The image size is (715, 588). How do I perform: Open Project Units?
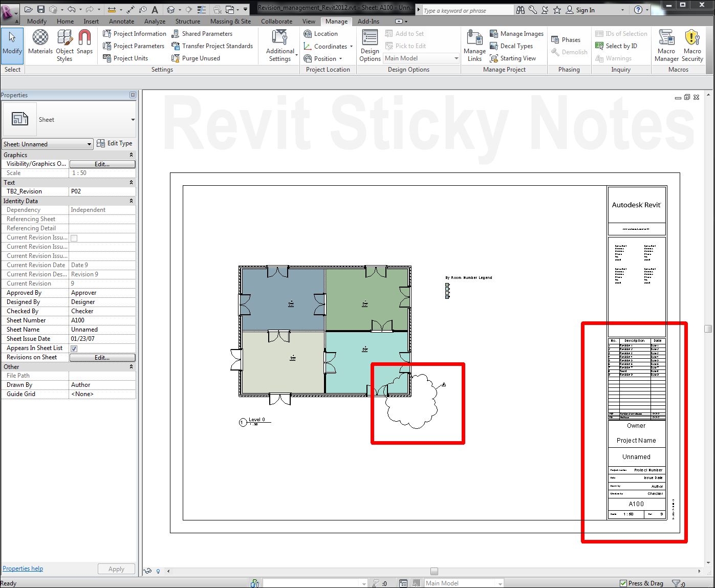tap(125, 58)
